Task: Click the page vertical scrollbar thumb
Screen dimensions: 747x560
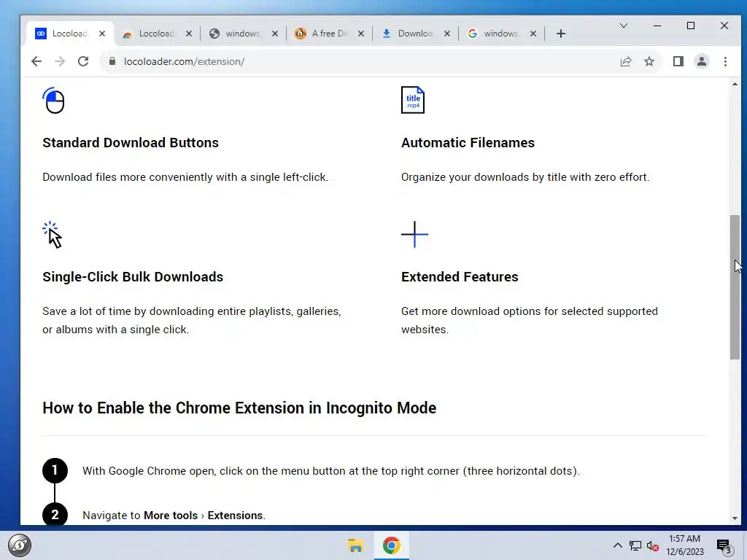Action: 735,287
